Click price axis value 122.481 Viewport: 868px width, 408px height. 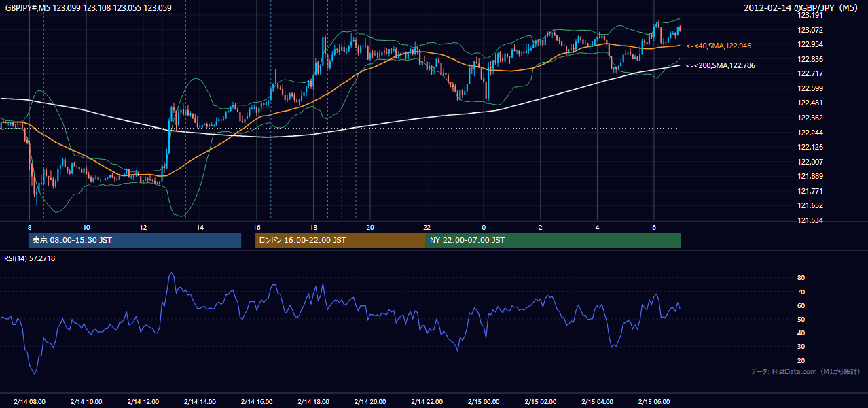[811, 103]
